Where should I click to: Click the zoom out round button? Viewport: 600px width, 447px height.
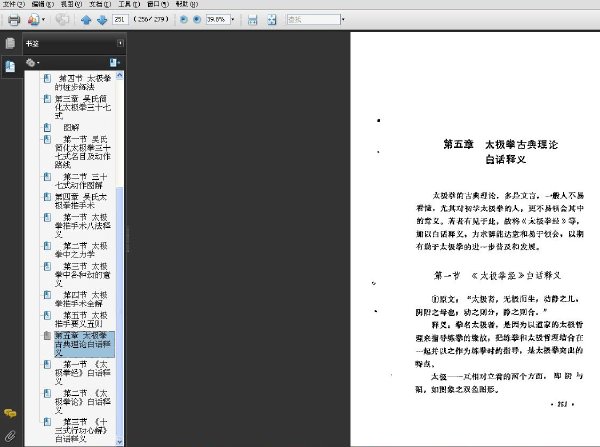tap(184, 19)
